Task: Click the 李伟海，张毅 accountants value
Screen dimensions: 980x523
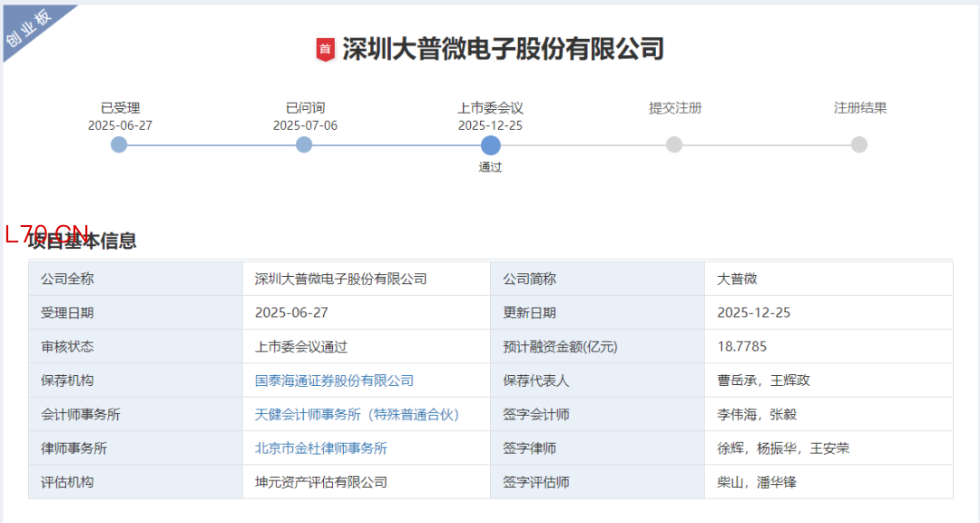Action: point(756,414)
